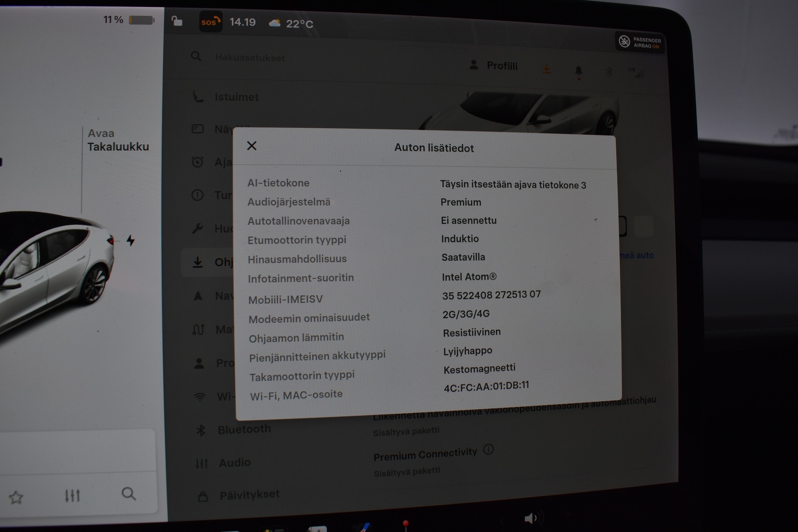Tap the wrench service icon in settings list

tap(198, 229)
